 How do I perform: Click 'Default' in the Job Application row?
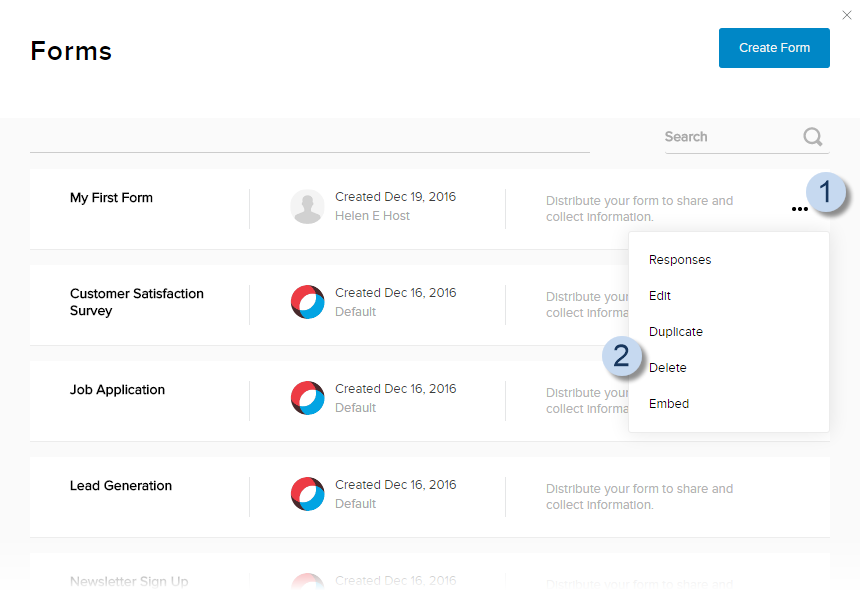click(x=355, y=408)
